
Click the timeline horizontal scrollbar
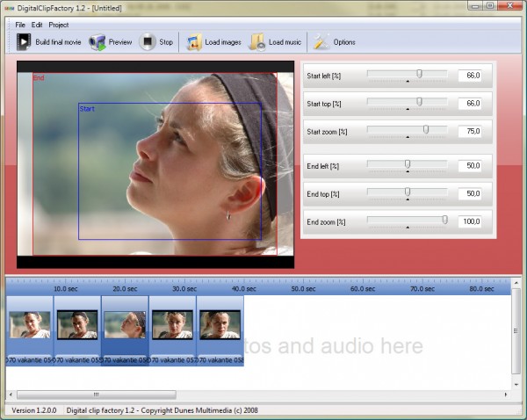tap(97, 395)
